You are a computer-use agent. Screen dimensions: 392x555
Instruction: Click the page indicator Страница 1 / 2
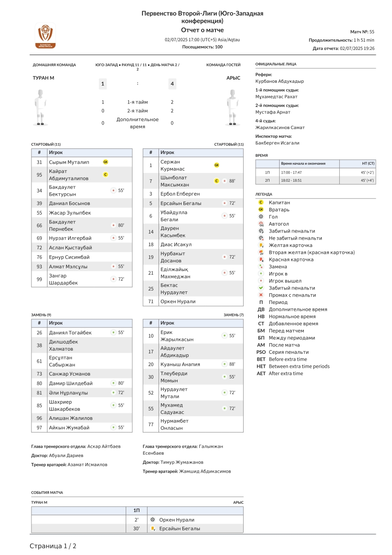(53, 546)
